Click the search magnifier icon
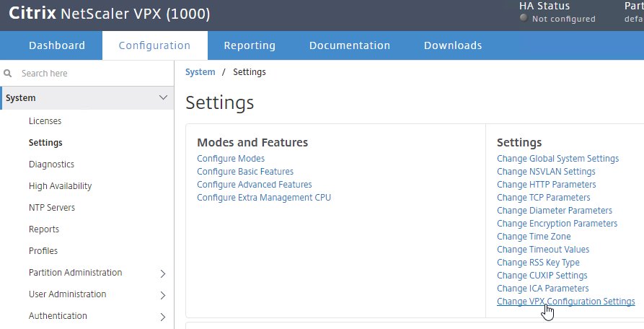644x329 pixels. pos(7,73)
